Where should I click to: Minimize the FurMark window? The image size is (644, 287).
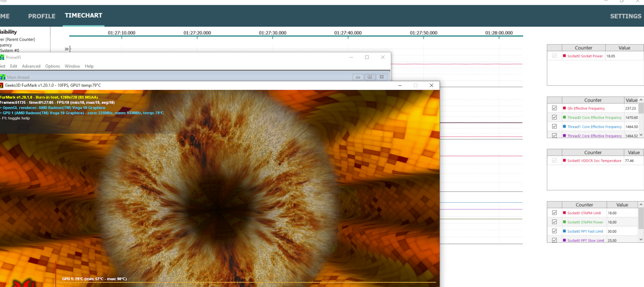[400, 86]
